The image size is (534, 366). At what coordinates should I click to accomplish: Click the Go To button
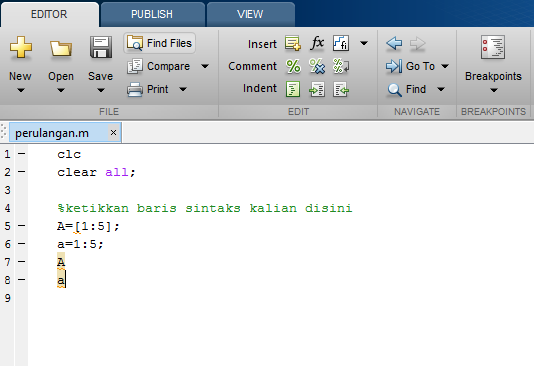(411, 66)
